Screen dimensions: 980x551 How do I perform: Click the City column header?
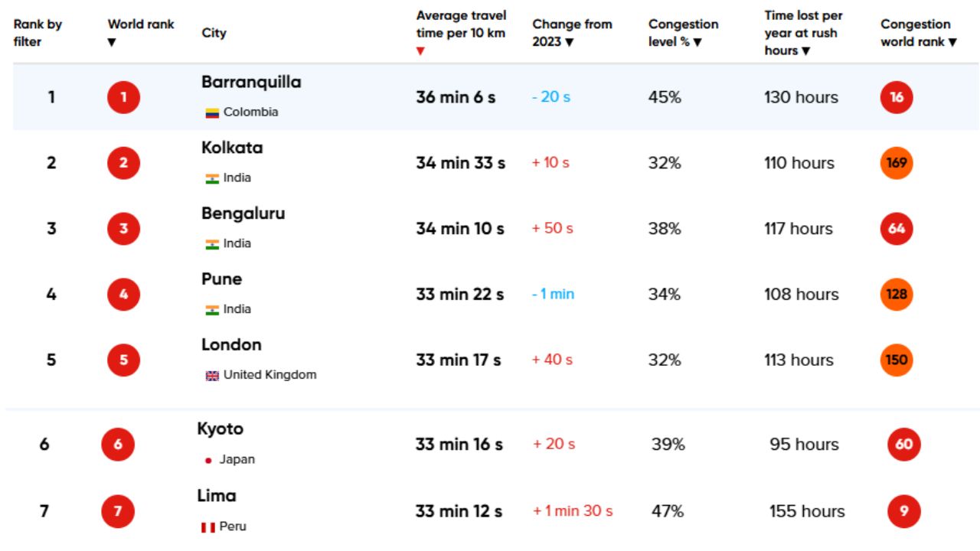click(214, 33)
